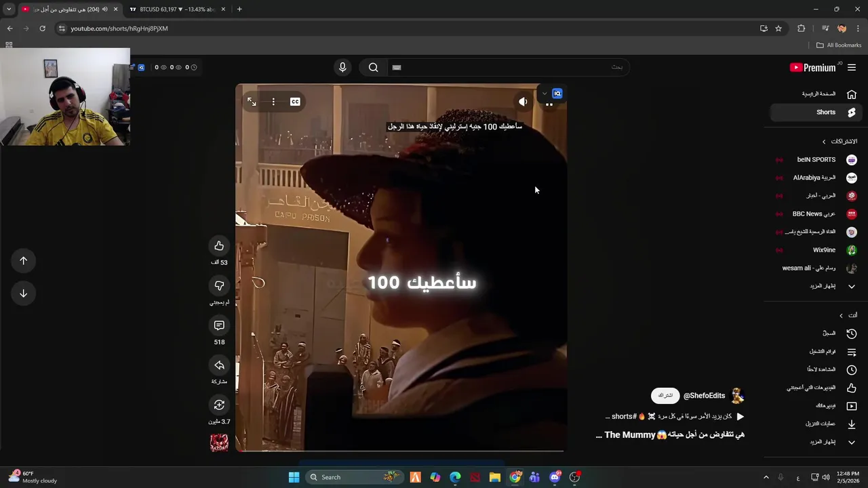Toggle closed captions with the CC button
The height and width of the screenshot is (488, 868).
point(295,102)
